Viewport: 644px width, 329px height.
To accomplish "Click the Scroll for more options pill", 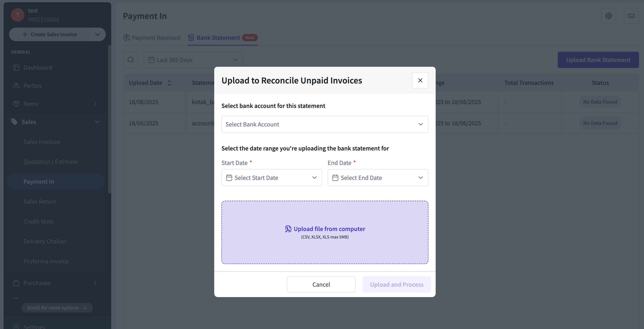I will tap(57, 308).
